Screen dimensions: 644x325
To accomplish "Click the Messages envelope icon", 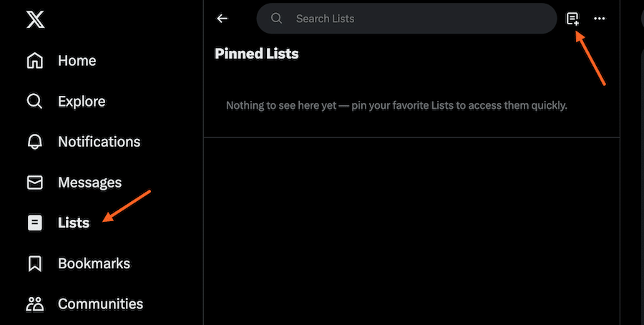I will click(x=35, y=183).
